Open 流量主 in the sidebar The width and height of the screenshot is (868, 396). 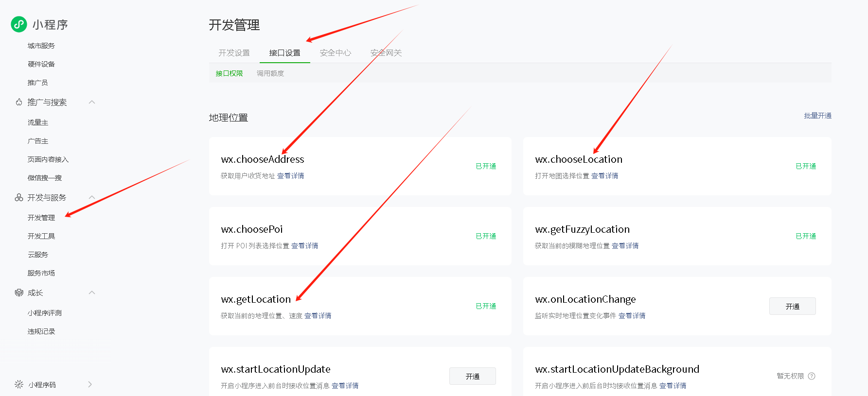click(38, 122)
